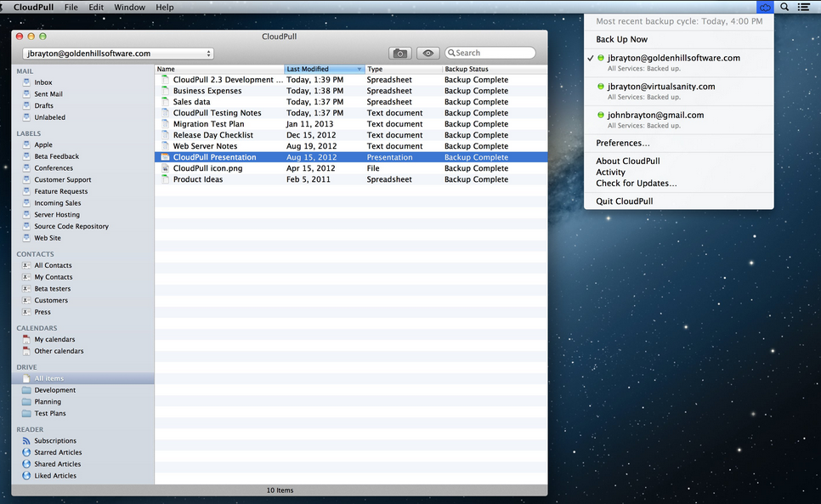Image resolution: width=821 pixels, height=504 pixels.
Task: Open the Window menu
Action: pos(129,7)
